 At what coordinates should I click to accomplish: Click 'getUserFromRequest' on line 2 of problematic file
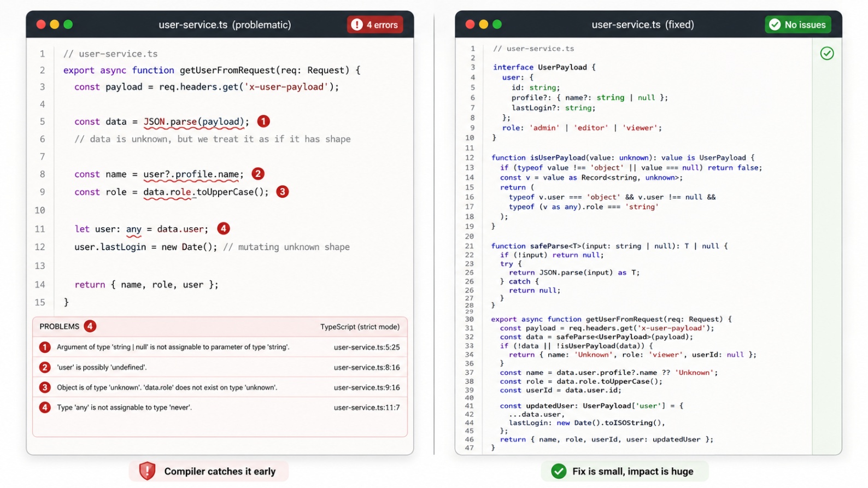228,70
